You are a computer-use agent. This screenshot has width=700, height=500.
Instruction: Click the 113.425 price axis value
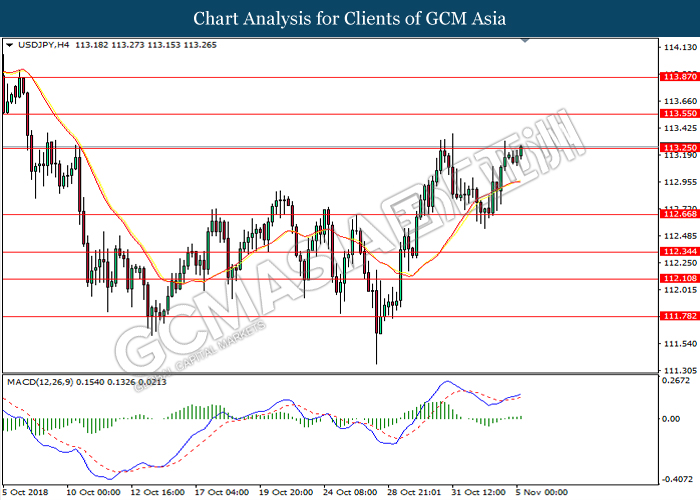(680, 128)
